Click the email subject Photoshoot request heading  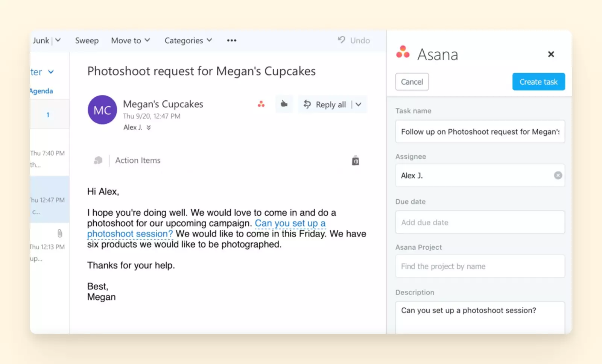click(201, 71)
